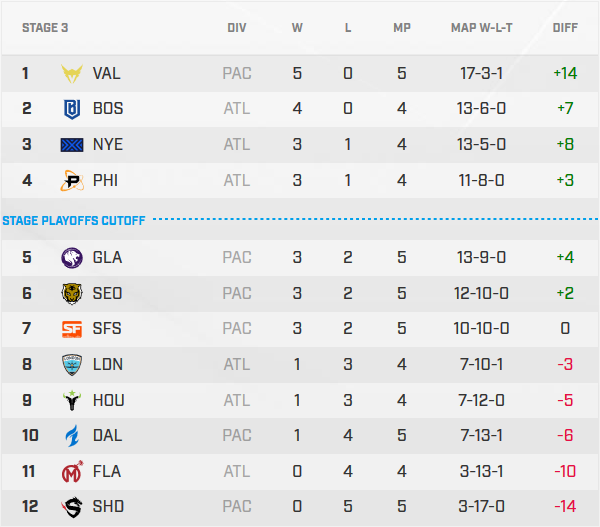Click the Valiant (VAL) team logo
This screenshot has width=600, height=527.
73,73
